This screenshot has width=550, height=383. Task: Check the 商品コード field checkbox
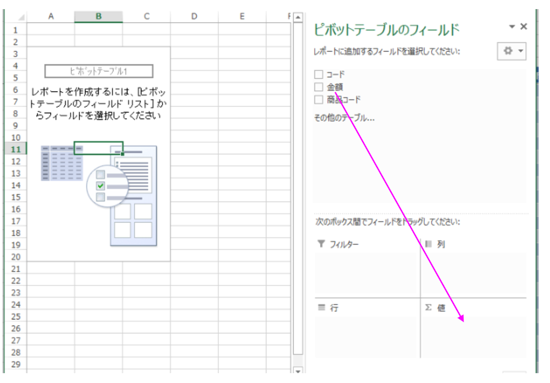318,99
